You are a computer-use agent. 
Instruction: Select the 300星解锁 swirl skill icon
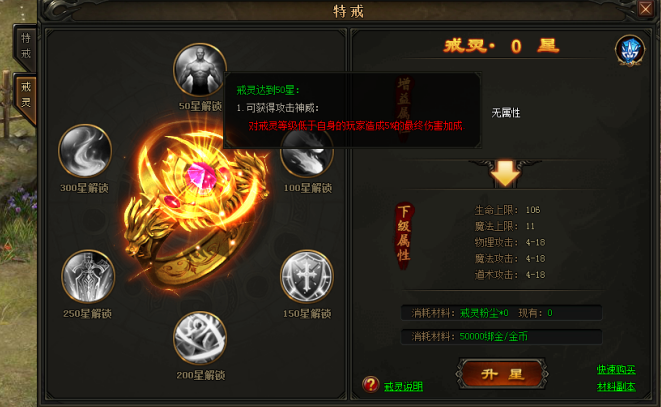click(85, 151)
